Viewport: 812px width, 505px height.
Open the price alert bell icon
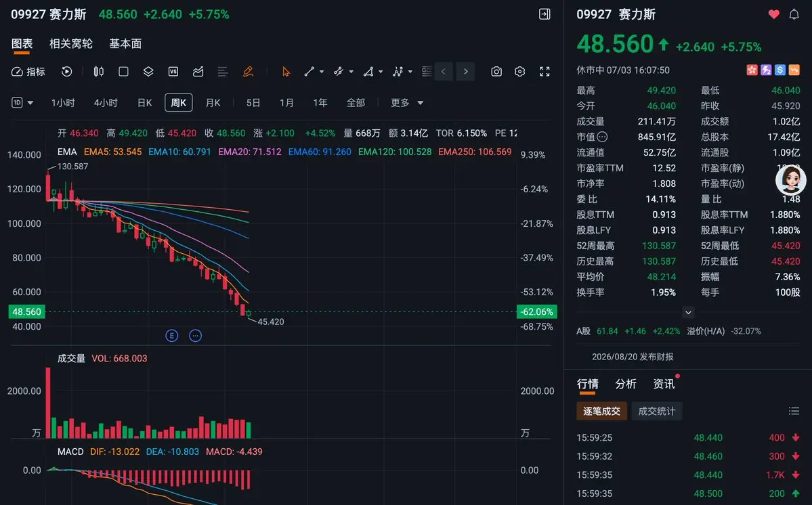794,14
